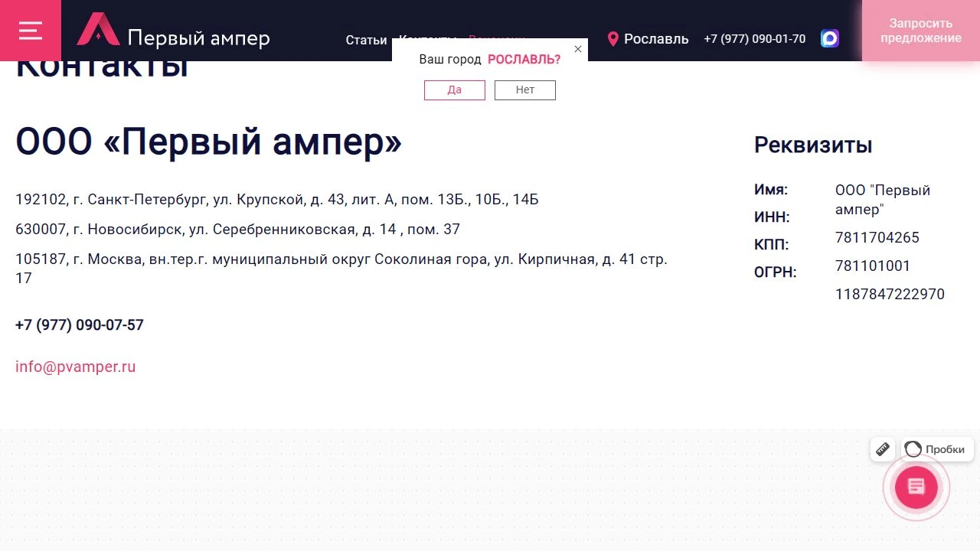Click the ИНН value 7811704265
This screenshot has height=551, width=980.
pos(877,238)
